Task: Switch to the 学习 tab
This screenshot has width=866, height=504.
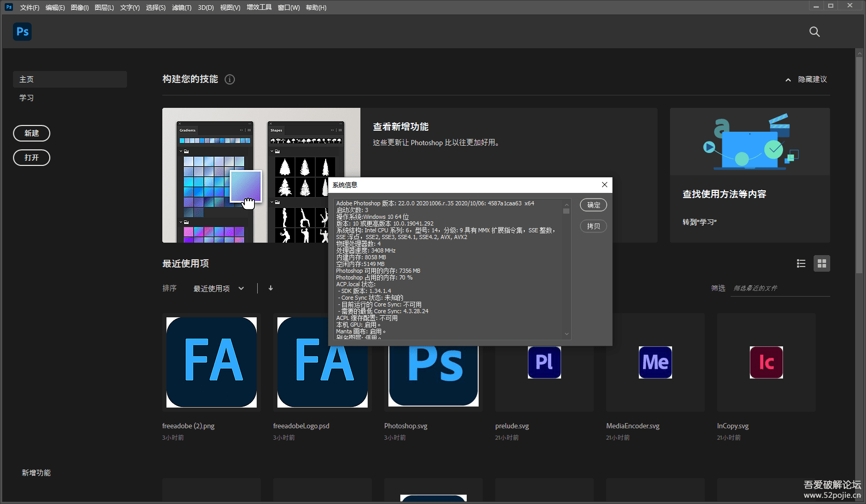Action: coord(26,97)
